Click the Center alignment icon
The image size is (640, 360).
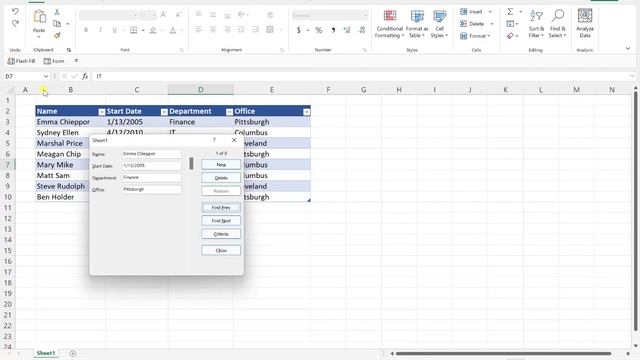coord(213,29)
